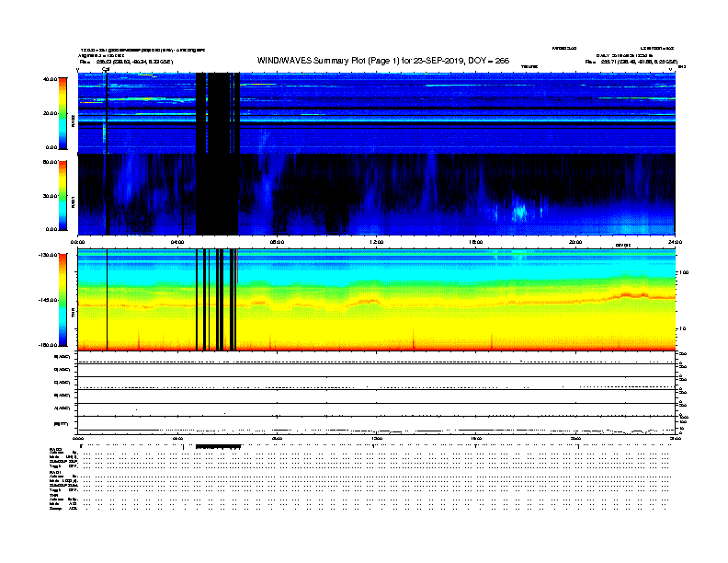Click the 12:00 label on lower time axis

377,438
